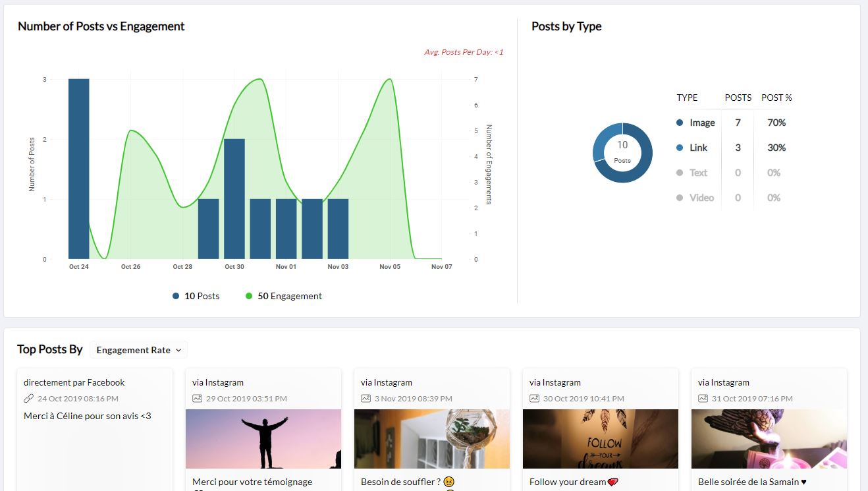Click the link icon on the Facebook post
The width and height of the screenshot is (868, 491).
tap(28, 399)
